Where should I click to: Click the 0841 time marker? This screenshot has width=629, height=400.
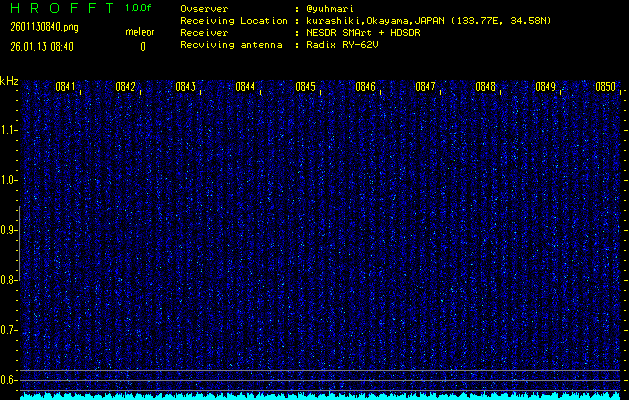click(66, 87)
